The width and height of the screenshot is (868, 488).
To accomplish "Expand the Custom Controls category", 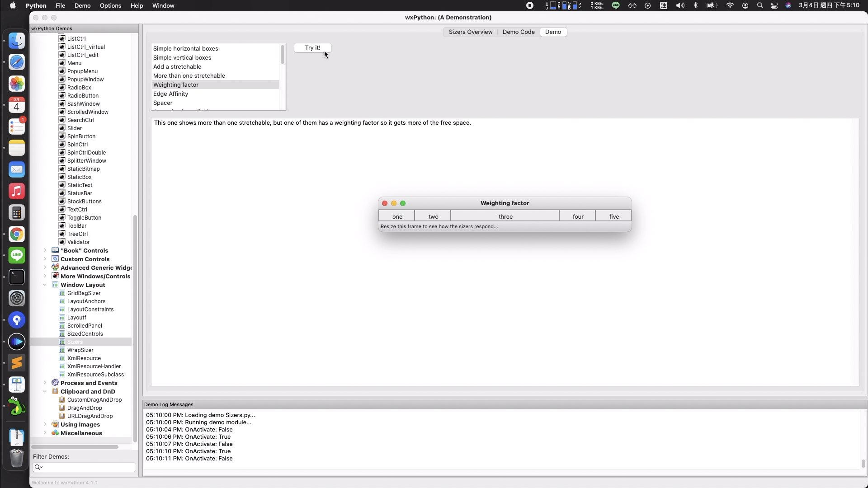I will tap(45, 259).
